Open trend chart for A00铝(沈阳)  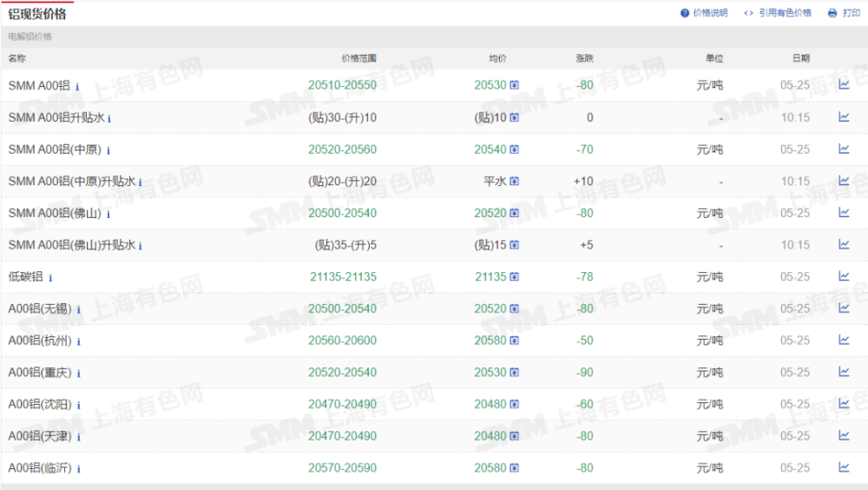pos(844,403)
